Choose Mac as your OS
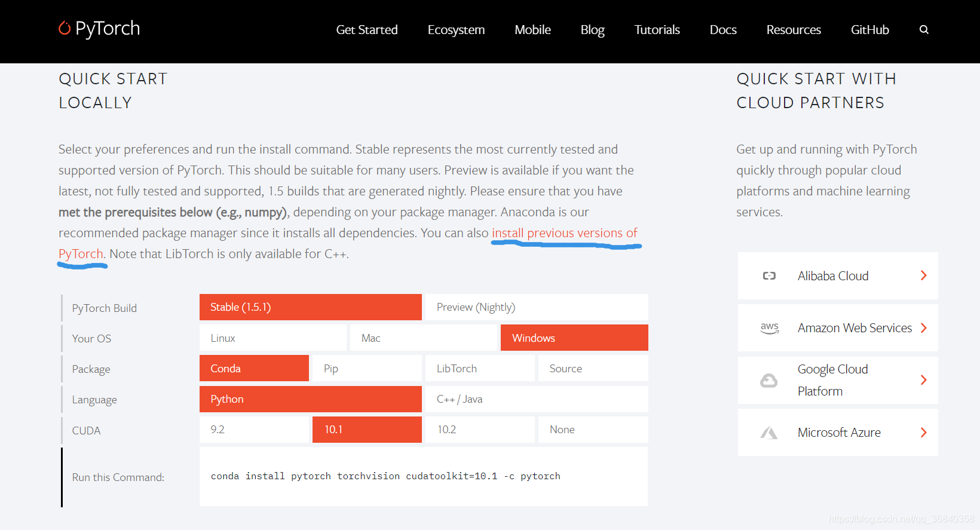The width and height of the screenshot is (980, 530). tap(424, 338)
